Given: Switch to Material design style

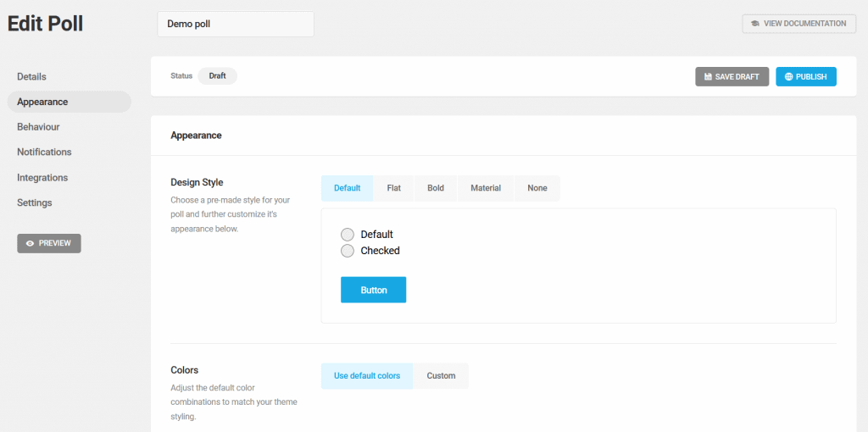Looking at the screenshot, I should (486, 188).
